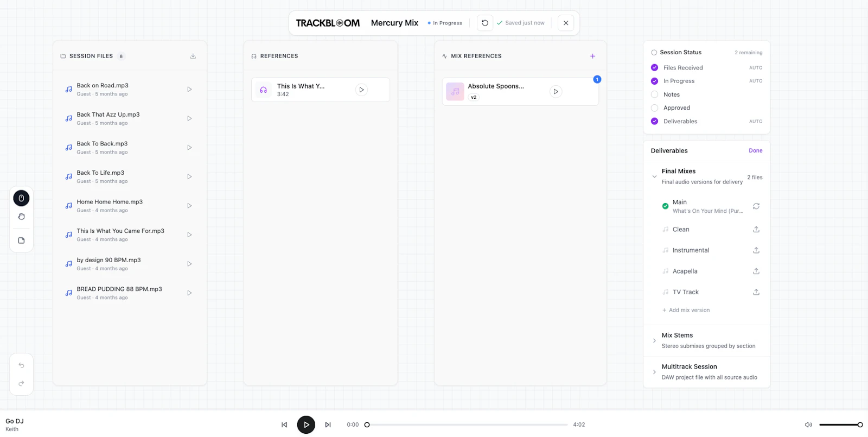Image resolution: width=868 pixels, height=437 pixels.
Task: Click the References panel header
Action: point(279,56)
